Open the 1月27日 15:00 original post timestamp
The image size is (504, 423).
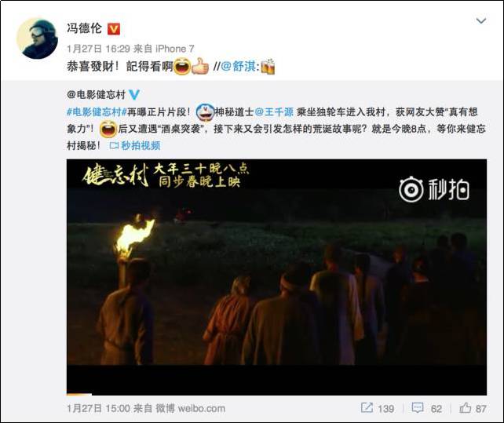click(x=98, y=409)
